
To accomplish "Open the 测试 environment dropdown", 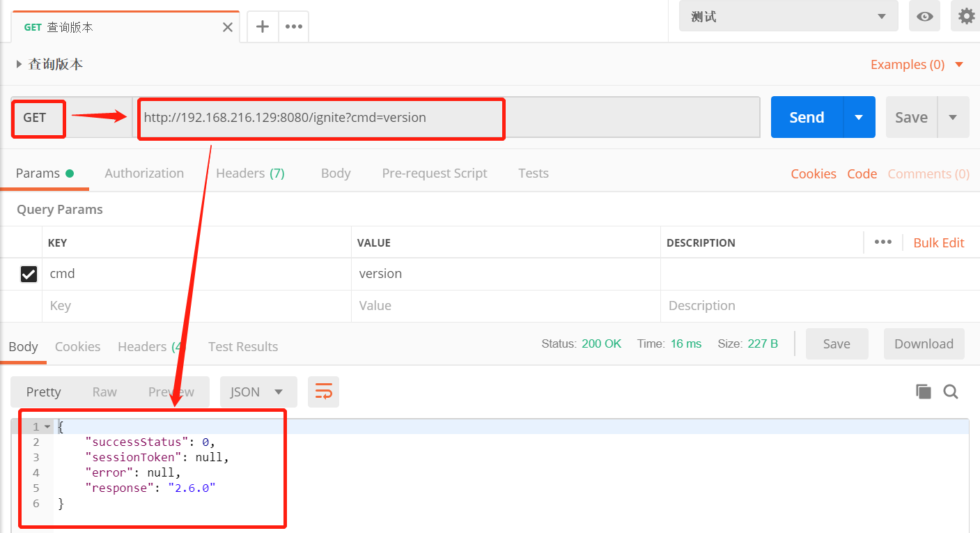I will coord(788,15).
